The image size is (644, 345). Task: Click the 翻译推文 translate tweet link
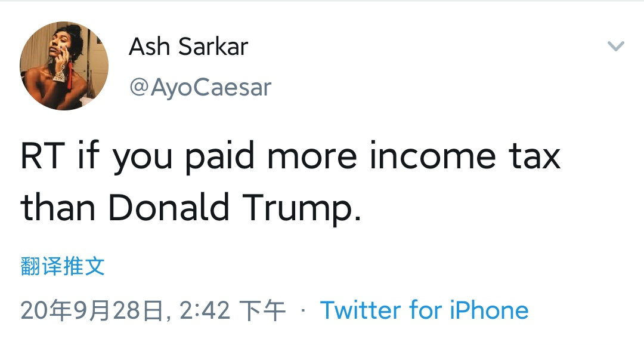point(63,266)
